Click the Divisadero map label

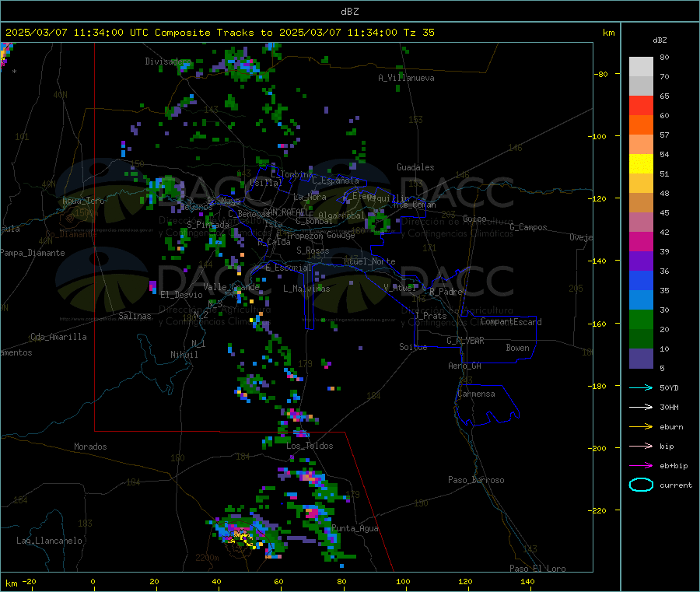coord(168,61)
